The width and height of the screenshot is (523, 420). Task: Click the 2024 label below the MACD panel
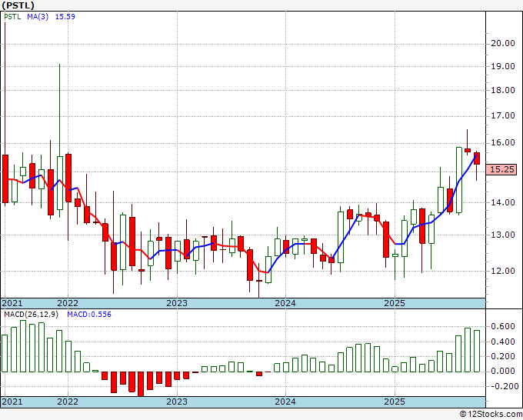(x=285, y=402)
